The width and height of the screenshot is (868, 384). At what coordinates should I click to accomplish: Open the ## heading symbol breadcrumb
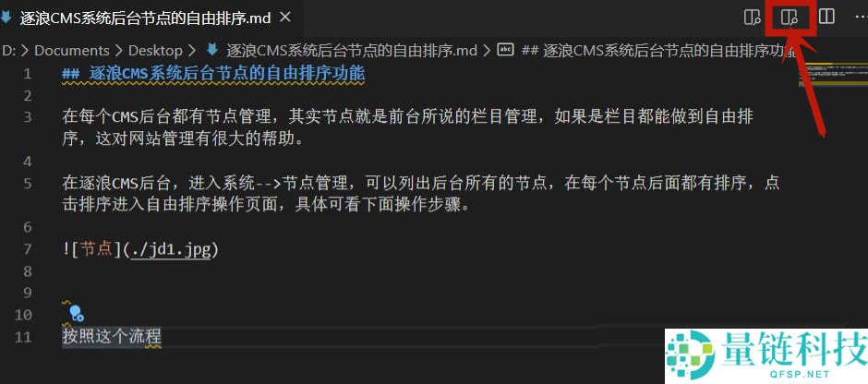[659, 51]
